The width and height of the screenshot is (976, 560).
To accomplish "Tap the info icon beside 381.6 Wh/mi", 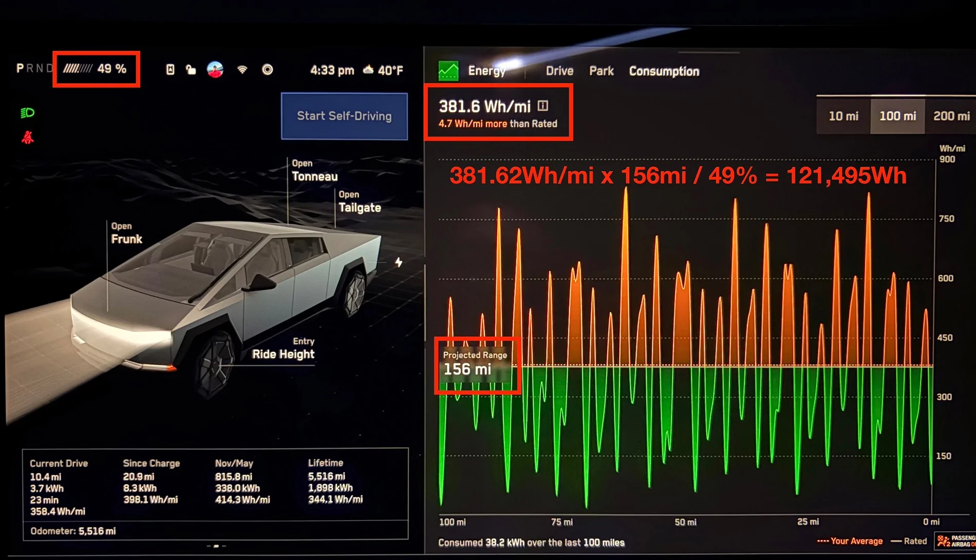I will click(543, 106).
